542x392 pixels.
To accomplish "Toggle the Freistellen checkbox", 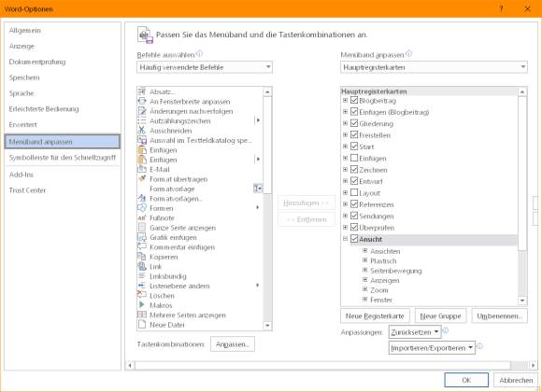I will [x=354, y=134].
